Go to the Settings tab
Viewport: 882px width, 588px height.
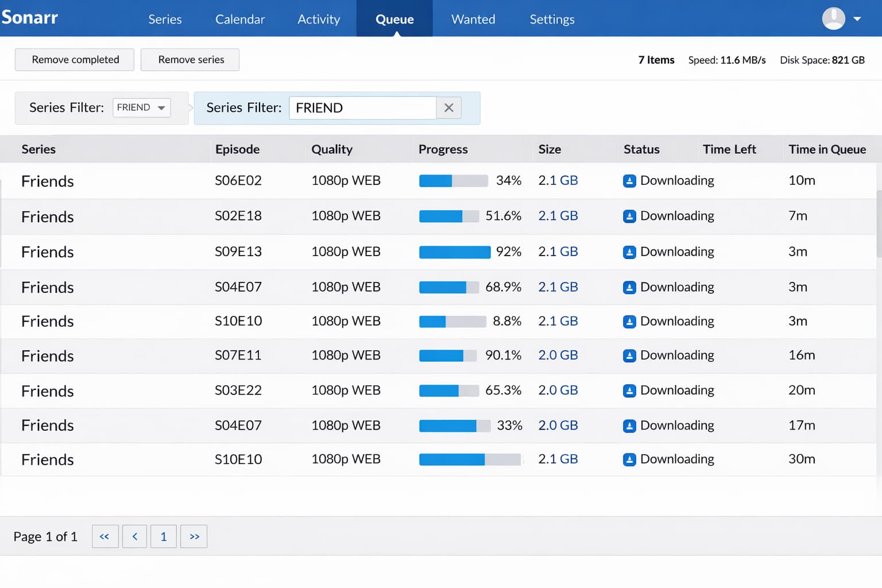551,20
